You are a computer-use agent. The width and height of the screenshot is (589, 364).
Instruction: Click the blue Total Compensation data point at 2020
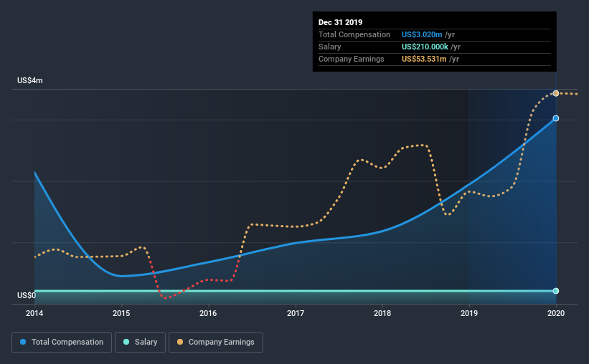click(x=556, y=118)
